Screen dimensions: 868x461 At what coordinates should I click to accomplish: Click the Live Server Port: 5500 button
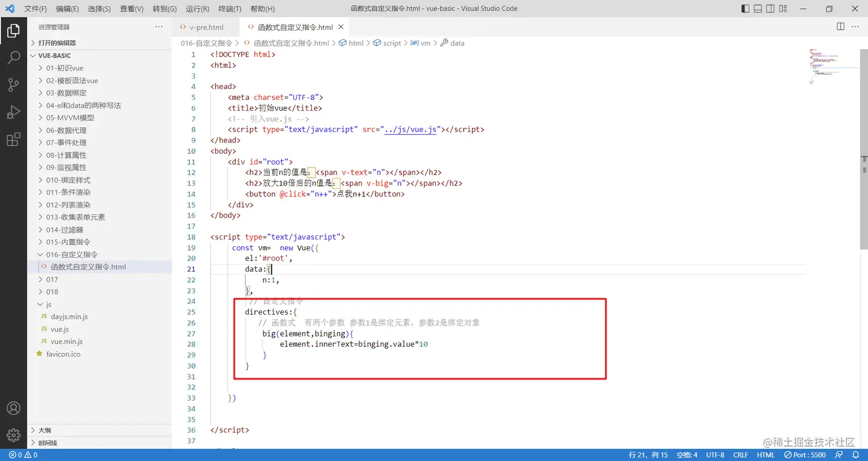805,455
